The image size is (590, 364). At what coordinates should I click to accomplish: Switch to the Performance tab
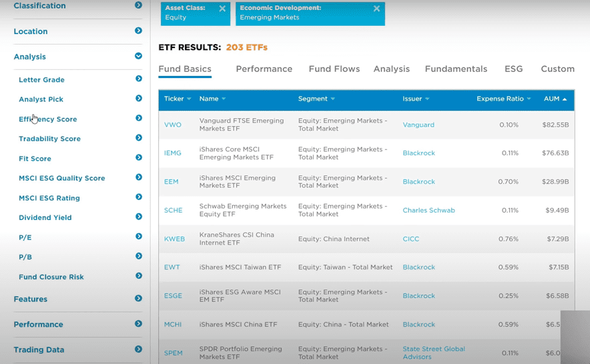click(x=264, y=69)
